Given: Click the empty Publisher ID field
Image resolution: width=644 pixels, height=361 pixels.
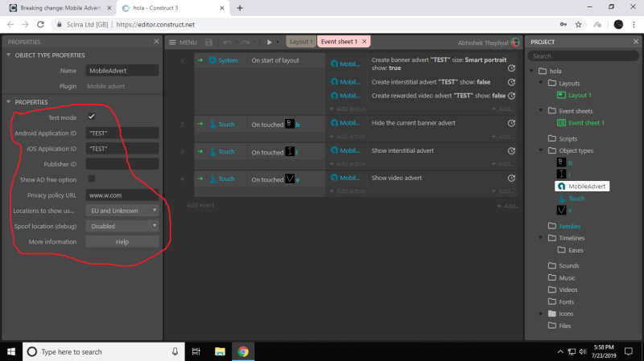Looking at the screenshot, I should (122, 164).
